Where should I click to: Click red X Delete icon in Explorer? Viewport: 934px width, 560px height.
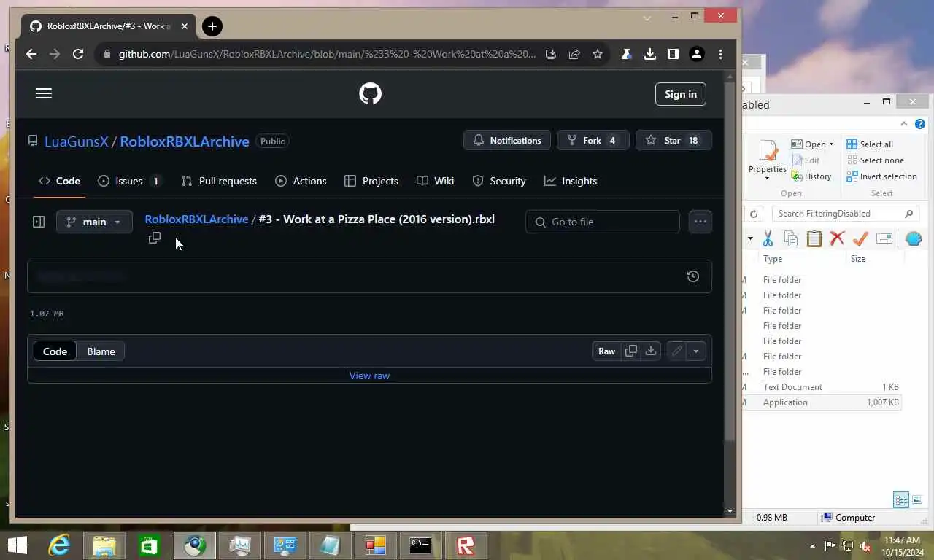pos(837,238)
